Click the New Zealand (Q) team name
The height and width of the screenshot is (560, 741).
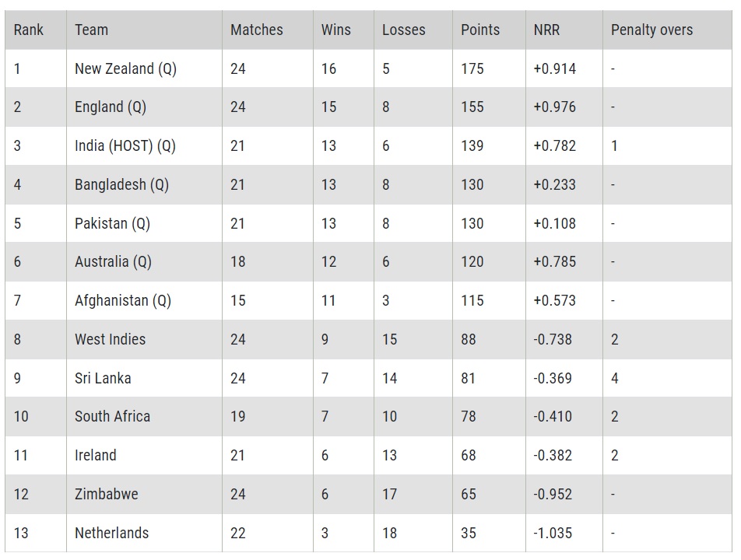126,69
